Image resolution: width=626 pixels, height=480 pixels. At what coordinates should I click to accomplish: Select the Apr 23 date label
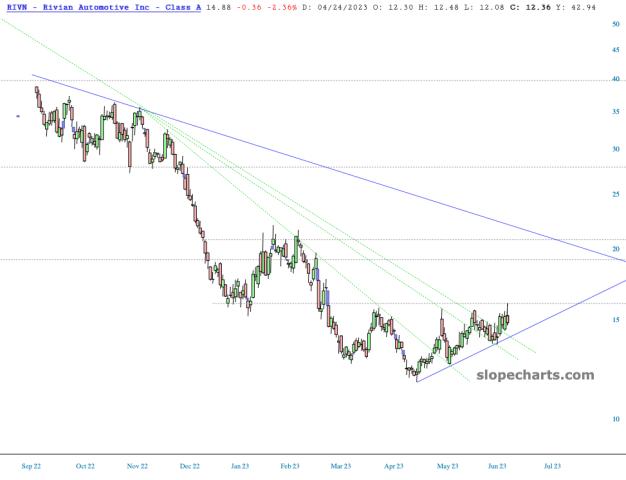tap(394, 465)
